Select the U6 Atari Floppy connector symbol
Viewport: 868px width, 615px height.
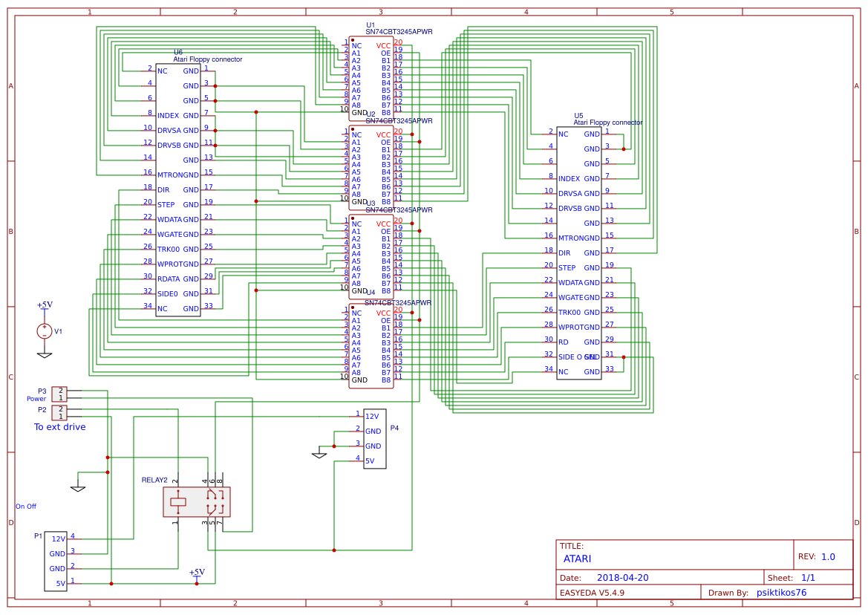click(x=177, y=189)
